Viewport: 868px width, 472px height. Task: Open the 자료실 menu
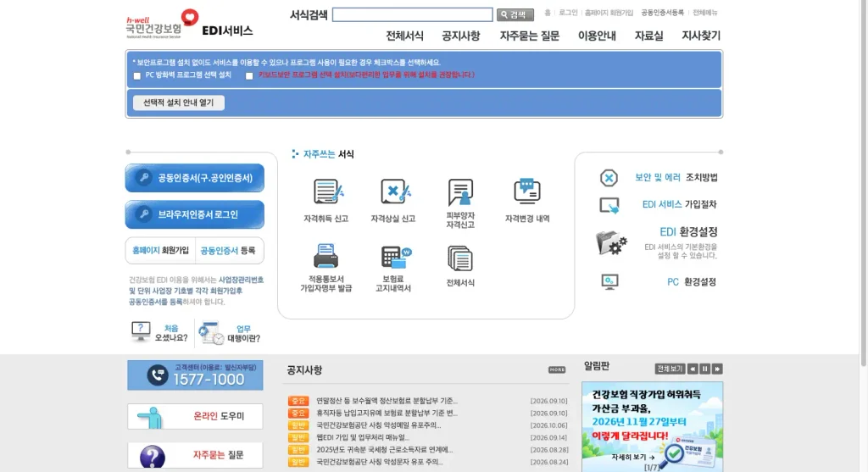(x=648, y=36)
